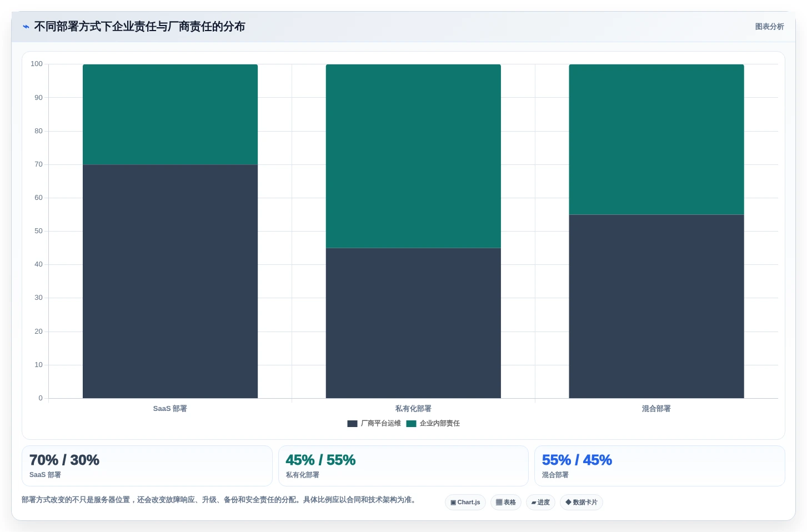The width and height of the screenshot is (807, 532).
Task: Click the dark segment of 私有化部署 bar
Action: (413, 323)
